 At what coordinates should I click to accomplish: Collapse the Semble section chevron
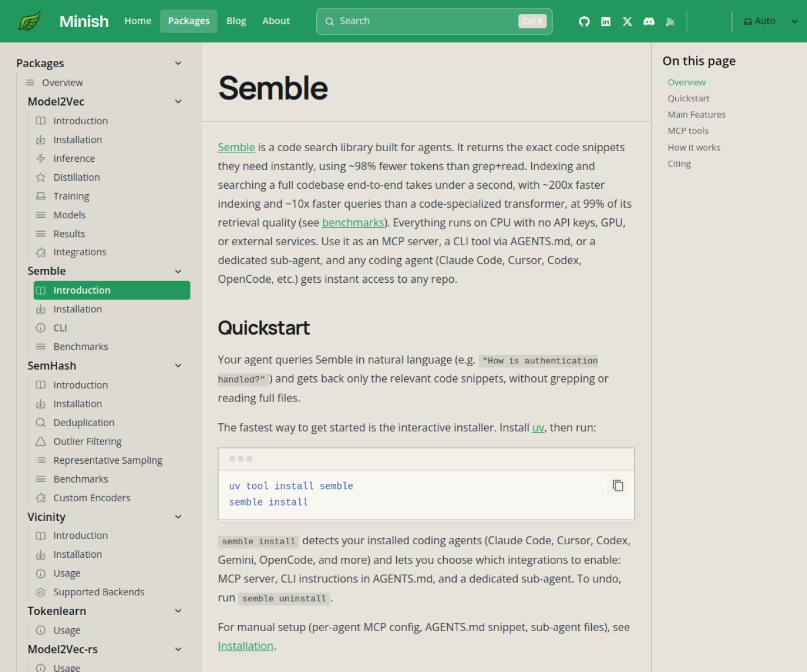(x=178, y=271)
